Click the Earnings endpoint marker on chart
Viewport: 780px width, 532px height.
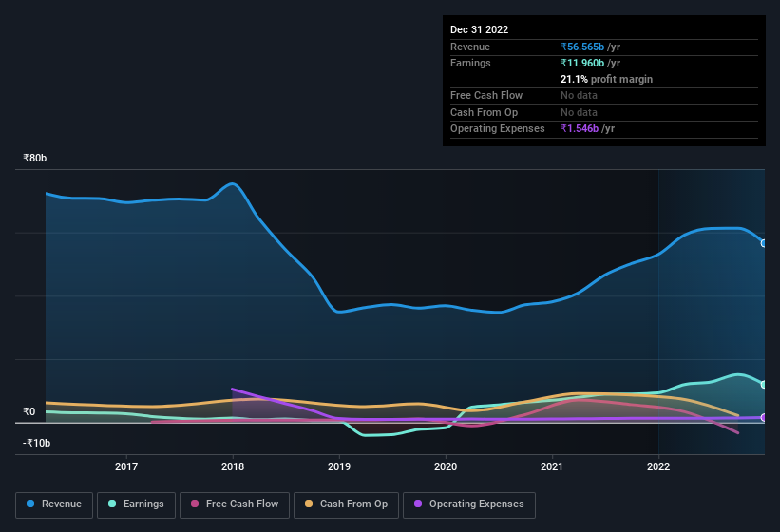[x=764, y=385]
